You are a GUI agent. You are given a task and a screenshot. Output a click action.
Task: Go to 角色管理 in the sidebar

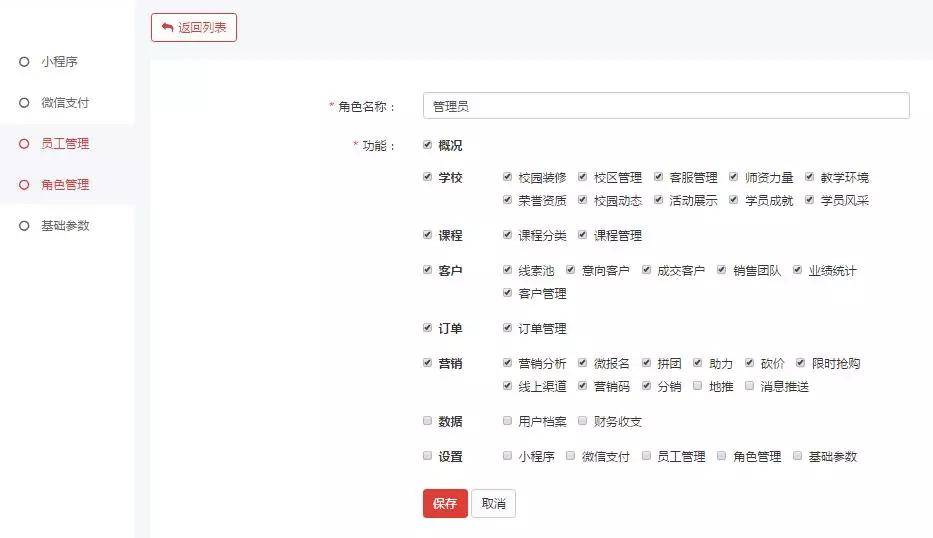click(65, 185)
